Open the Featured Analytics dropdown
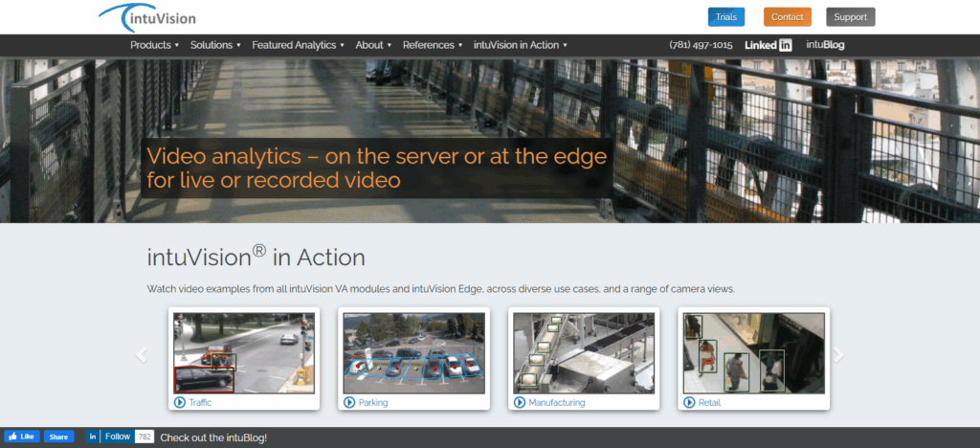The width and height of the screenshot is (980, 448). tap(298, 45)
